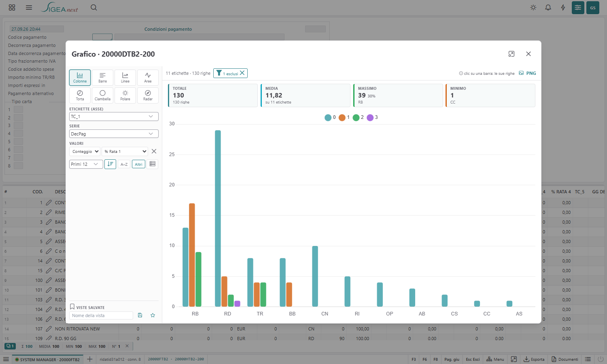Toggle descending sort order button
This screenshot has height=364, width=607.
(x=110, y=164)
